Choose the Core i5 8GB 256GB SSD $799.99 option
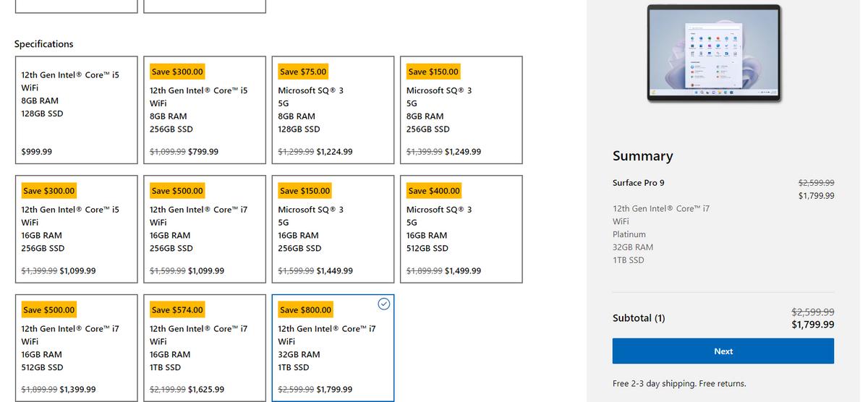Image resolution: width=868 pixels, height=402 pixels. tap(205, 110)
